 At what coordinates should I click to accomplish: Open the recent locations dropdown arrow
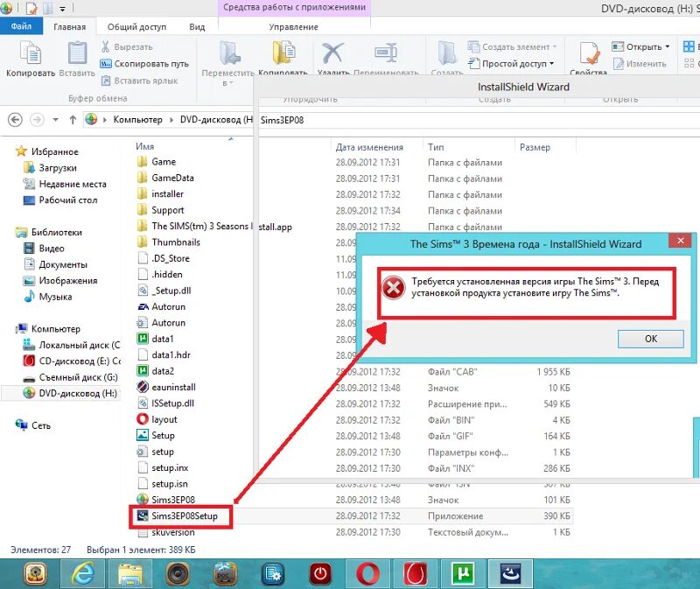[55, 120]
